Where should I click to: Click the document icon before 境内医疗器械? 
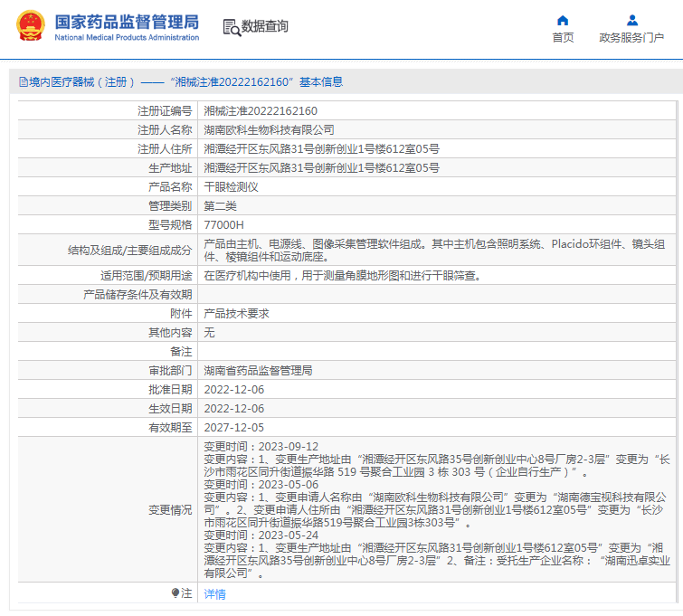coord(24,82)
